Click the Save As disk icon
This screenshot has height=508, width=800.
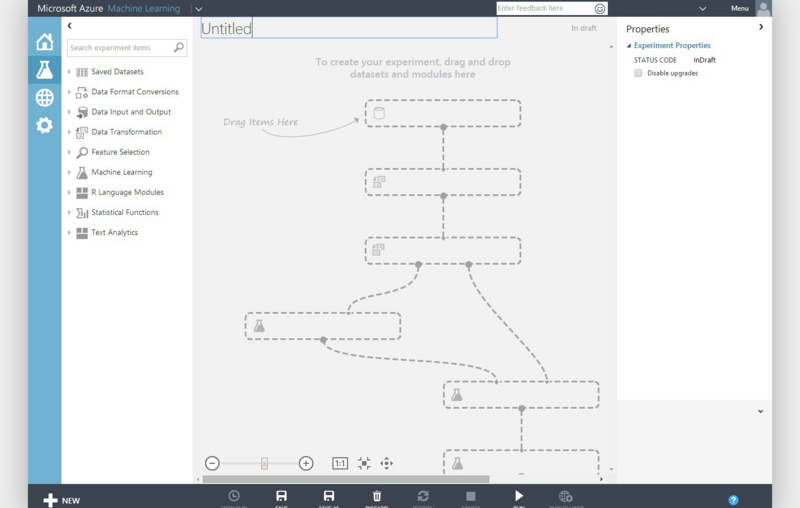click(x=329, y=496)
